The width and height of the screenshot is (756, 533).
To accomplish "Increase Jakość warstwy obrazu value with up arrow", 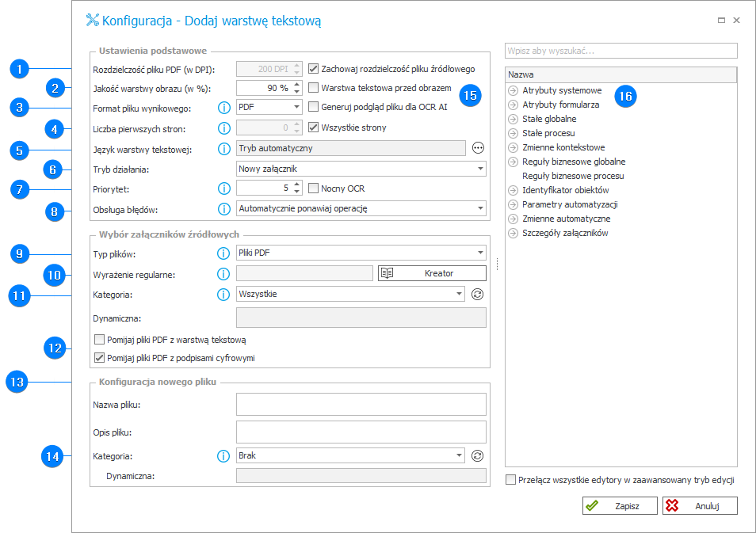I will (x=296, y=84).
